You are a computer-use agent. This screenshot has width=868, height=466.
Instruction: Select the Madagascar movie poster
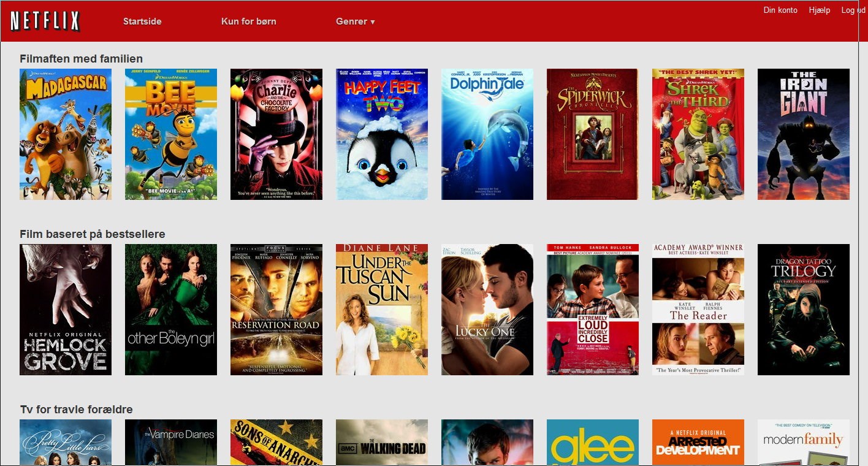click(66, 134)
